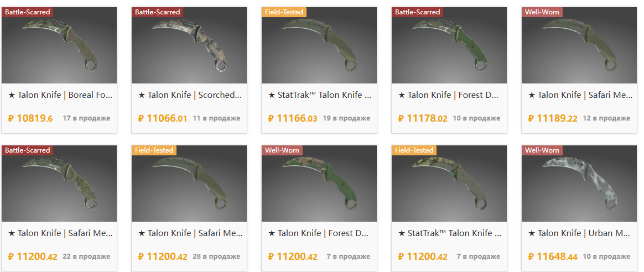Screen dimensions: 644x272
Task: Click the Field-Tested badge on Safari Mesh knife
Action: pos(154,150)
